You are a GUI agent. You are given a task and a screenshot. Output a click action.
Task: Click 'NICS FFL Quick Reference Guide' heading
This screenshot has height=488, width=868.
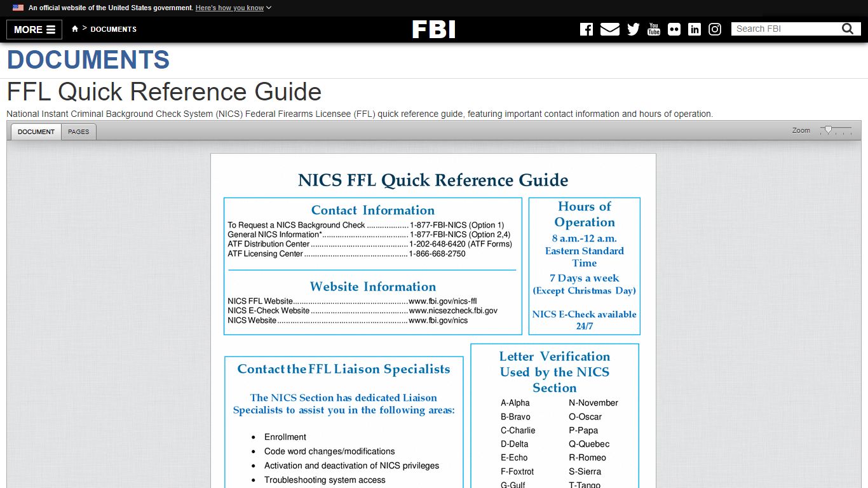pos(433,180)
